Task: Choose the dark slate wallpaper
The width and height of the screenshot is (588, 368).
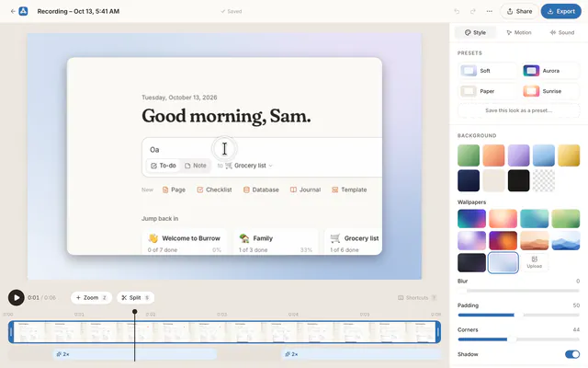Action: 471,262
